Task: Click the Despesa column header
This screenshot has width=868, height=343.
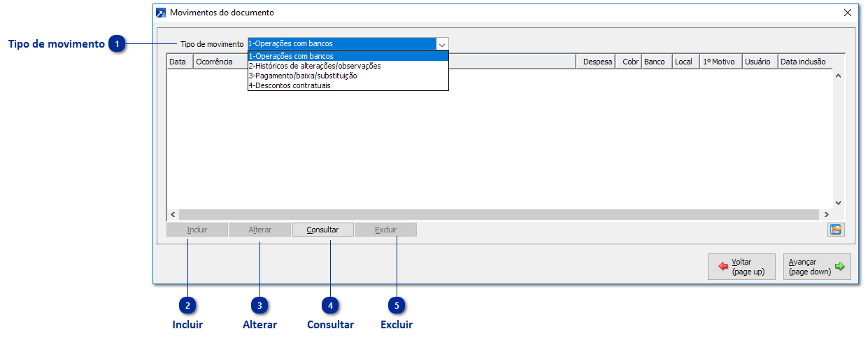Action: pyautogui.click(x=595, y=62)
